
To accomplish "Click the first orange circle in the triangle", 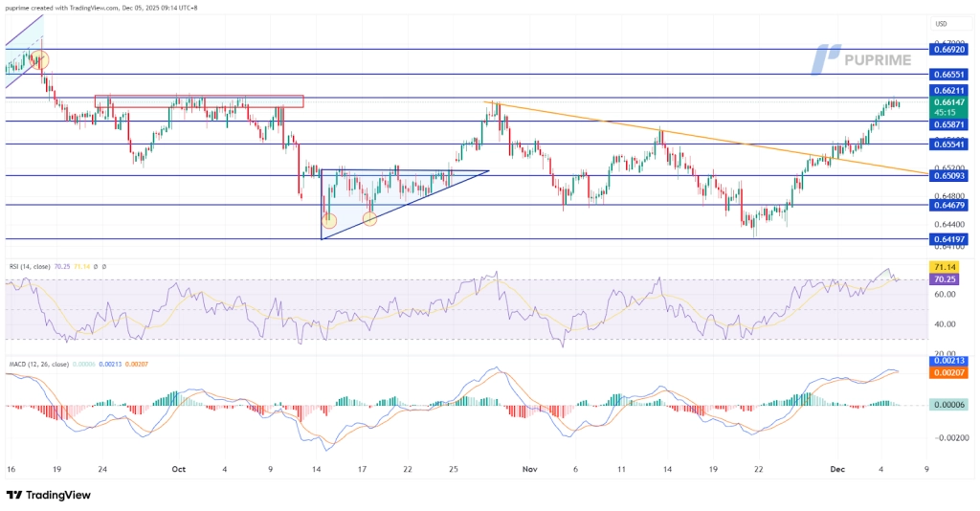I will (329, 221).
